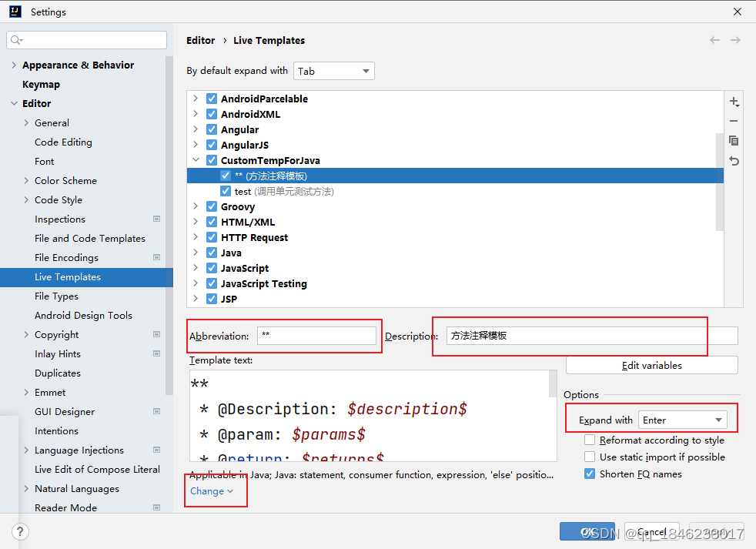756x549 pixels.
Task: Enable Use static import if possible
Action: tap(590, 457)
